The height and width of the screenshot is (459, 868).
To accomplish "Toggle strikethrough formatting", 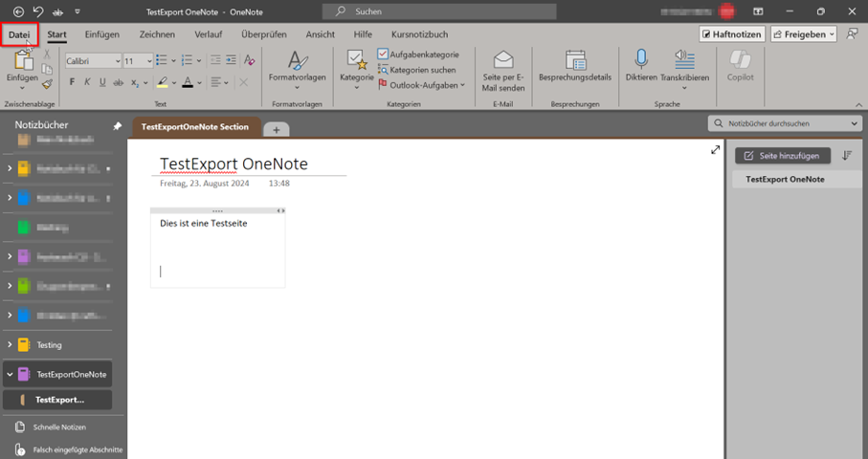I will pos(118,82).
